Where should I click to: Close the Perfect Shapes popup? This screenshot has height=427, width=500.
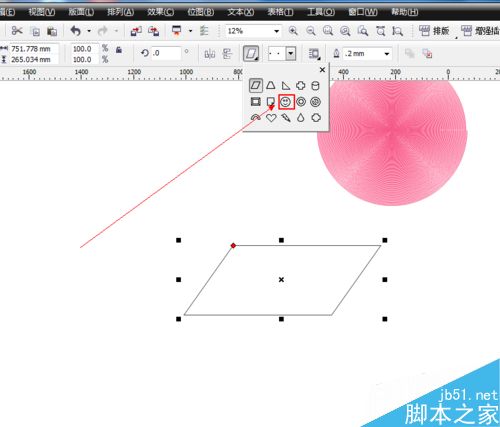(322, 70)
